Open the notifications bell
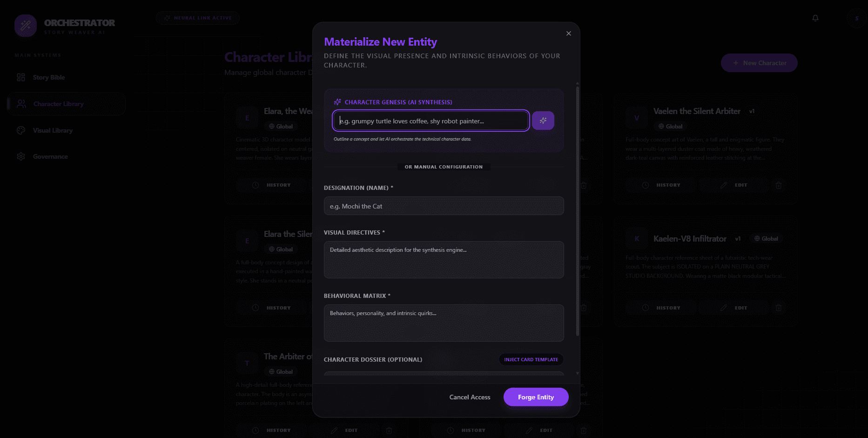Screen dimensions: 868x438 [815, 18]
